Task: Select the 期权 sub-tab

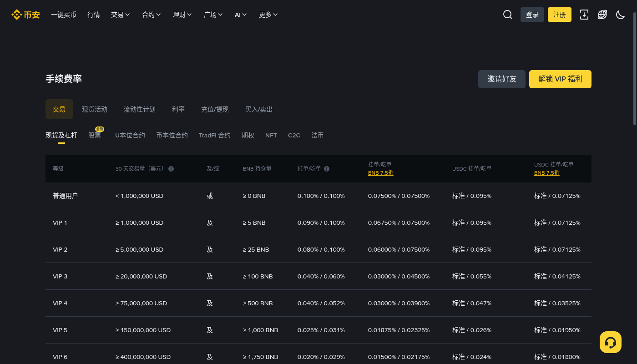Action: point(248,135)
